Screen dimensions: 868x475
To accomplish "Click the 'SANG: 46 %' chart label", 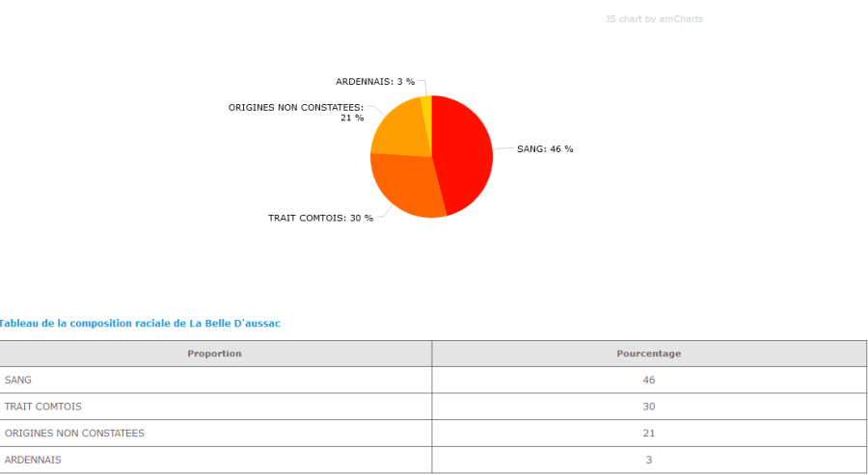I will pyautogui.click(x=545, y=149).
